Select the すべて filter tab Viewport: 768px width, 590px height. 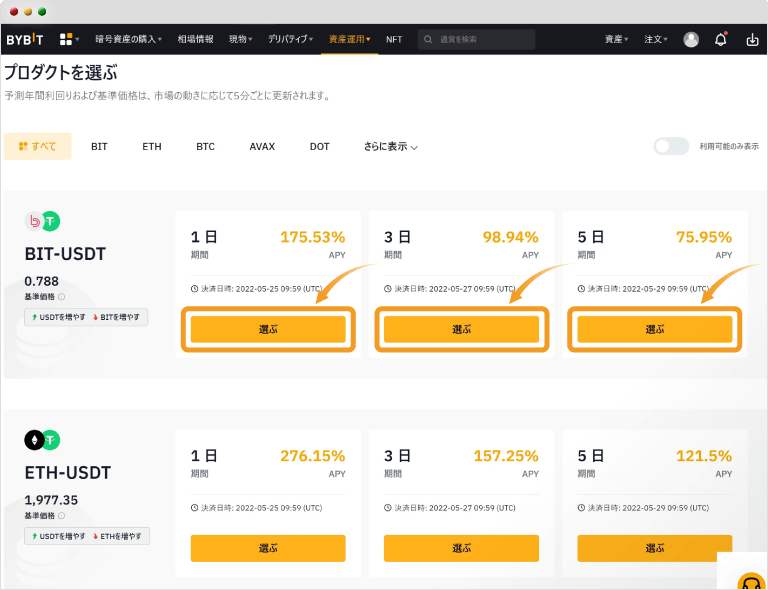[x=38, y=146]
